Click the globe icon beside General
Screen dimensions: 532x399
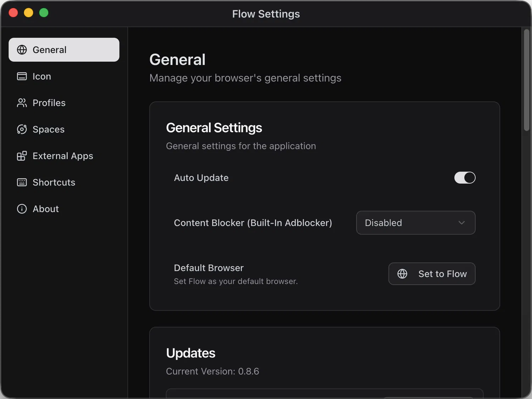click(x=22, y=50)
